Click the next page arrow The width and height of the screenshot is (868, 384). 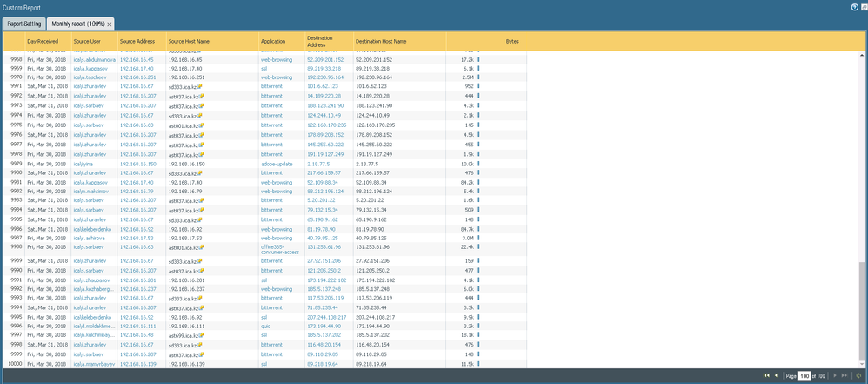point(836,375)
